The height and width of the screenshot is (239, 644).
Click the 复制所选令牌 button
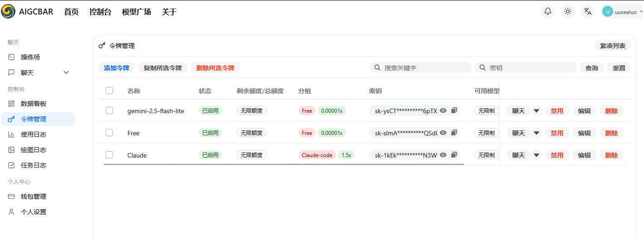pyautogui.click(x=163, y=68)
